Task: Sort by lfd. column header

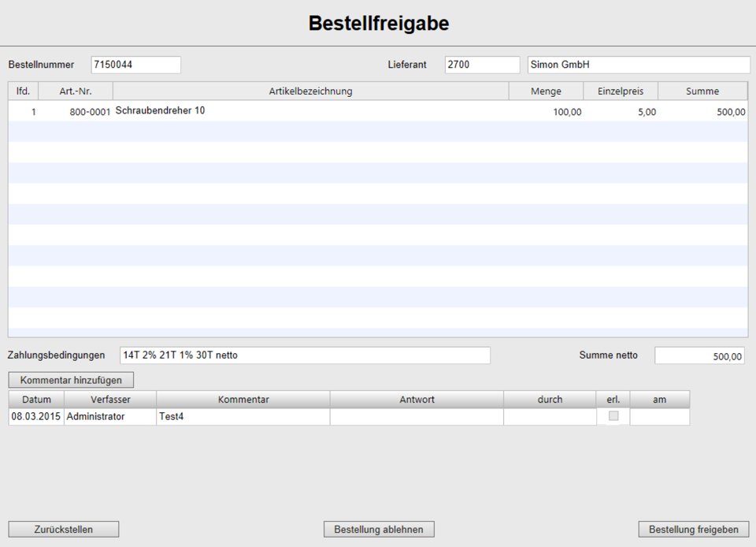Action: coord(23,91)
